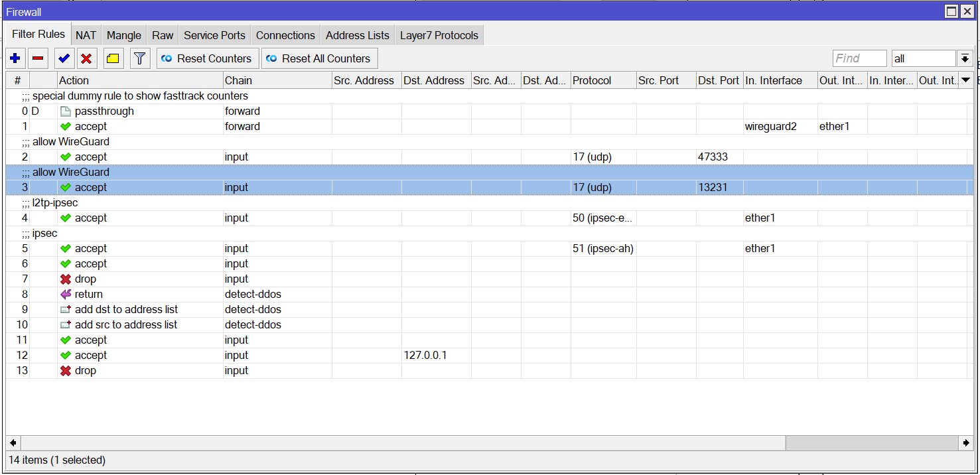Click the green accept check in rule 1
This screenshot has width=980, height=475.
[66, 127]
